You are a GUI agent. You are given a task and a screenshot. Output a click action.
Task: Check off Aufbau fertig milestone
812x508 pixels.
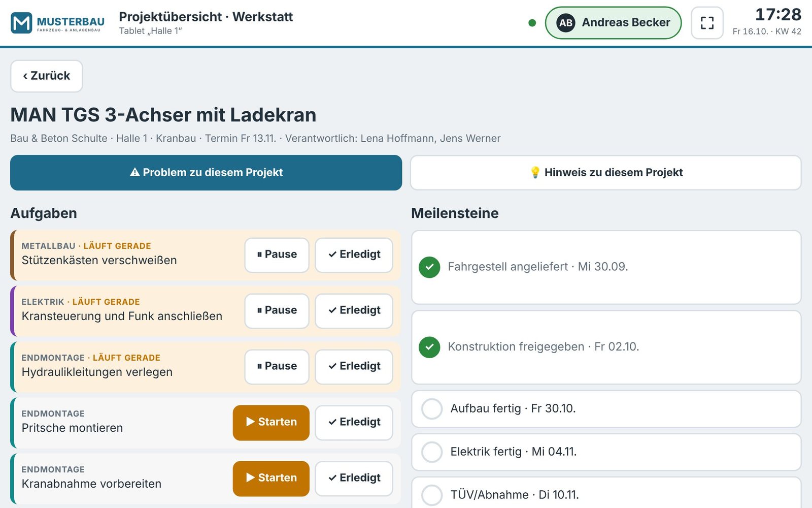(432, 409)
